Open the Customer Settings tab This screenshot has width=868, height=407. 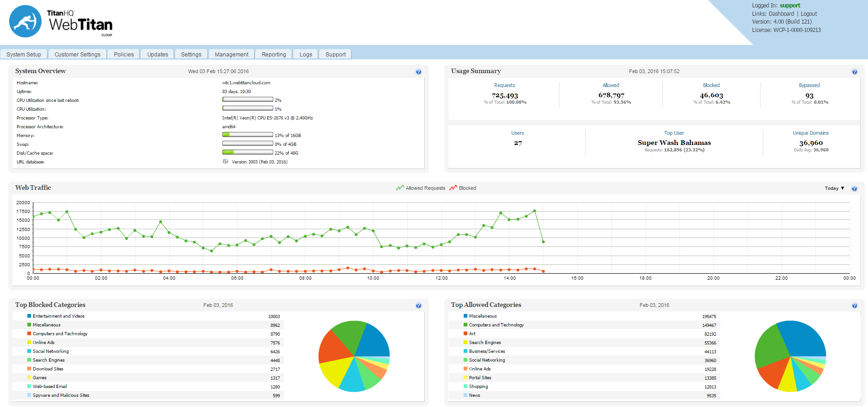tap(77, 55)
